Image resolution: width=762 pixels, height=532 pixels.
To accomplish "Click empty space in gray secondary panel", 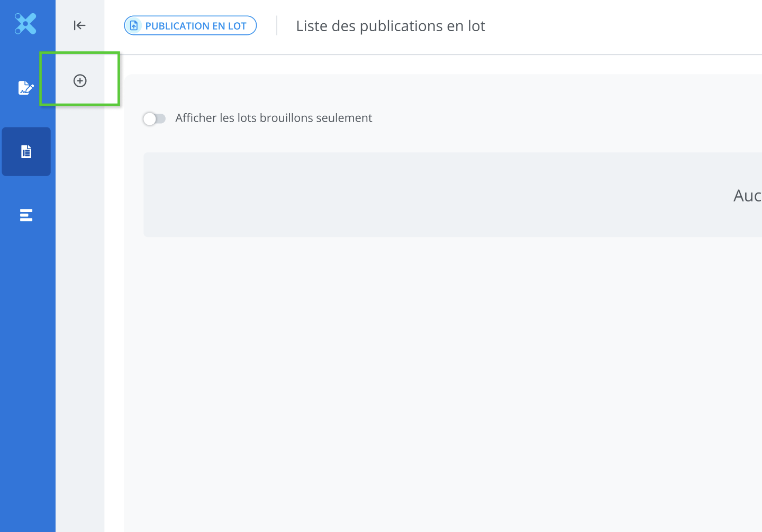I will 80,317.
